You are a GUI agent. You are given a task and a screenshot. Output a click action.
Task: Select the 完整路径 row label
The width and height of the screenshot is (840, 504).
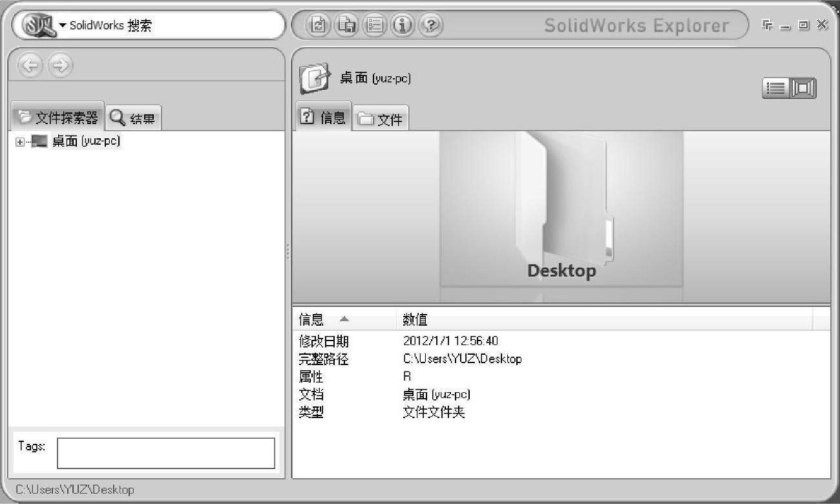click(x=324, y=359)
